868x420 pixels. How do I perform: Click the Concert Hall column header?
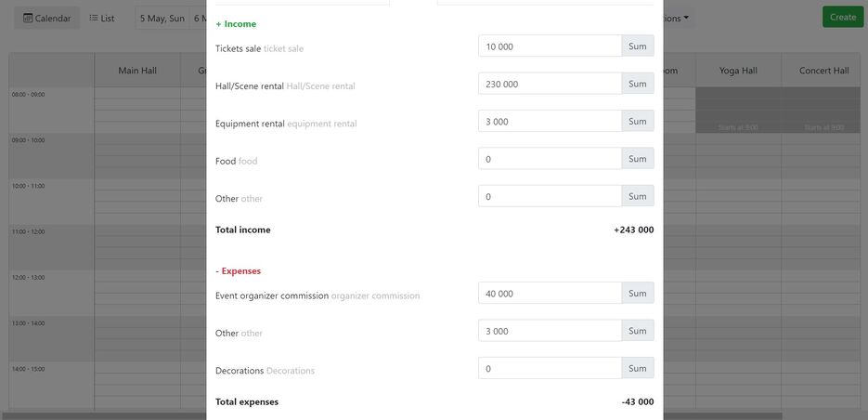pos(823,71)
